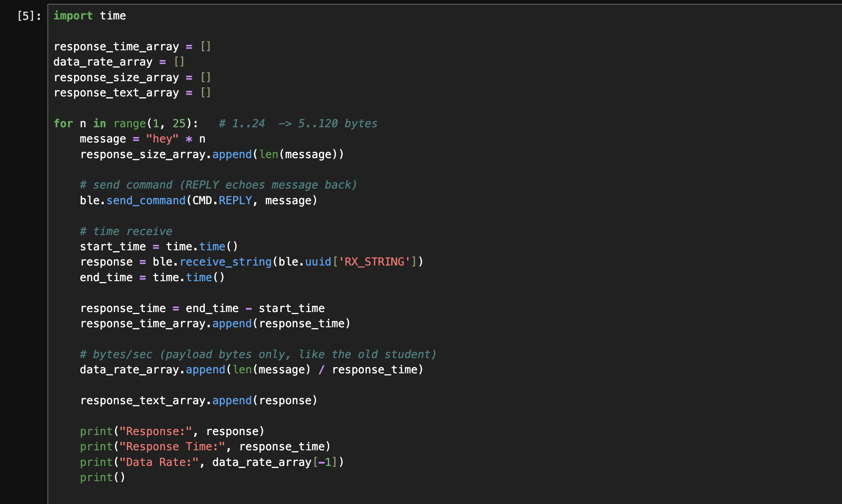Click send_command method name

(x=146, y=200)
